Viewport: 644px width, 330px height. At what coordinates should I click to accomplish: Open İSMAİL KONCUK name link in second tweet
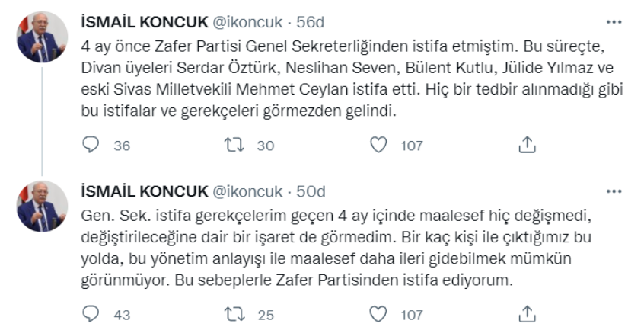pos(142,191)
